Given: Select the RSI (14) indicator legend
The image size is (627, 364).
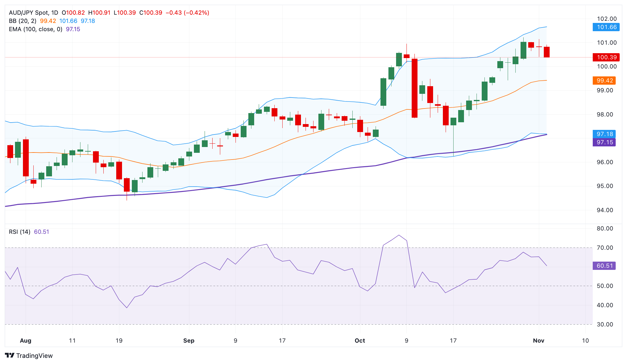Looking at the screenshot, I should 19,232.
